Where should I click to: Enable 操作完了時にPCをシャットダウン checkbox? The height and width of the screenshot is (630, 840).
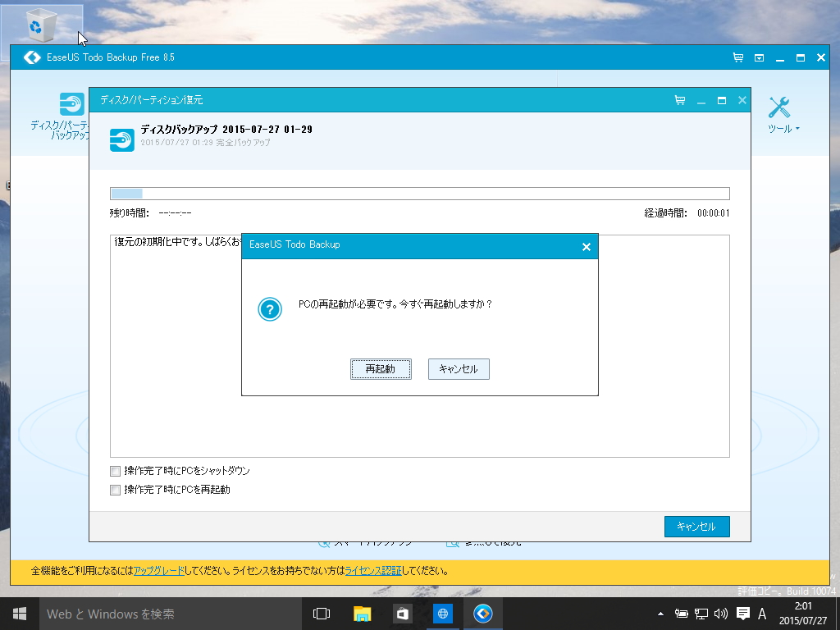pos(115,472)
